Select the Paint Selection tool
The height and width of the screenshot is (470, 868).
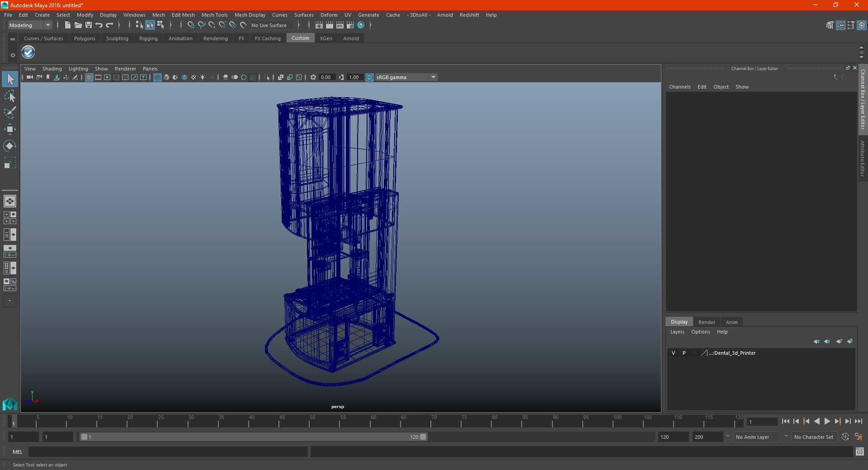[10, 113]
